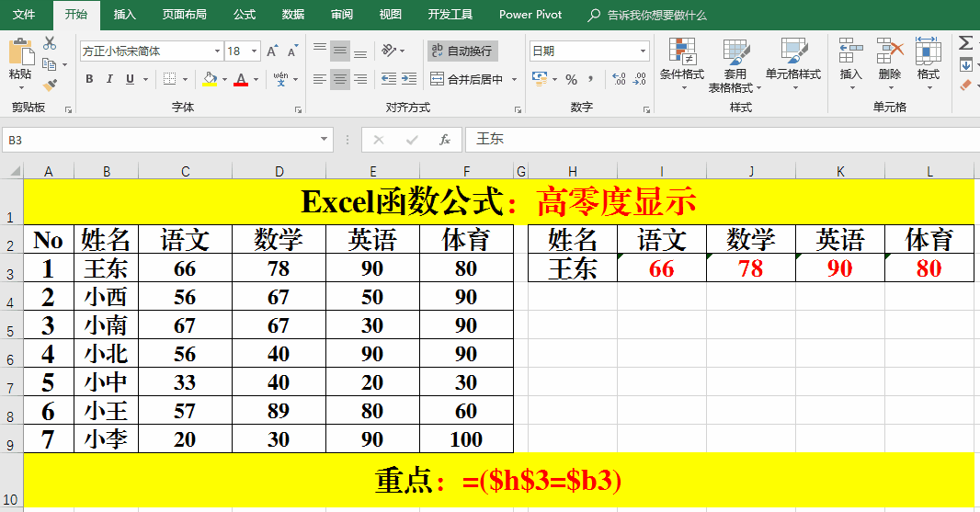
Task: Toggle Italic formatting
Action: [x=109, y=79]
